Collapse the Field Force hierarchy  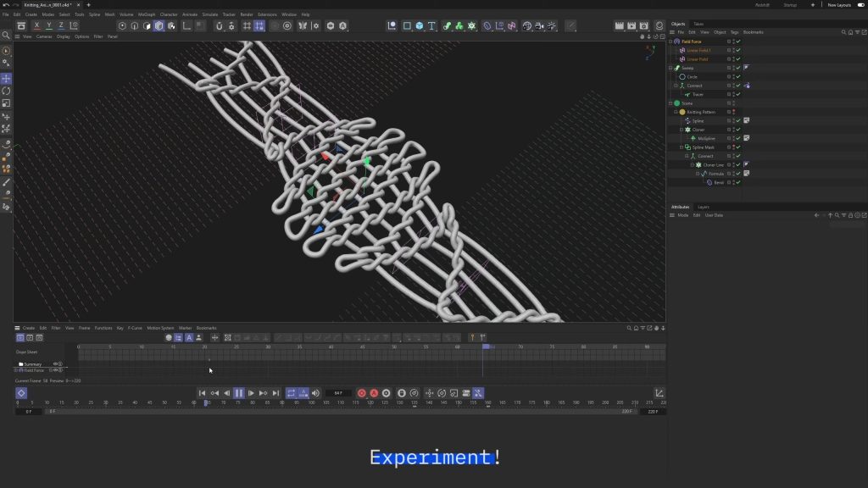[671, 42]
